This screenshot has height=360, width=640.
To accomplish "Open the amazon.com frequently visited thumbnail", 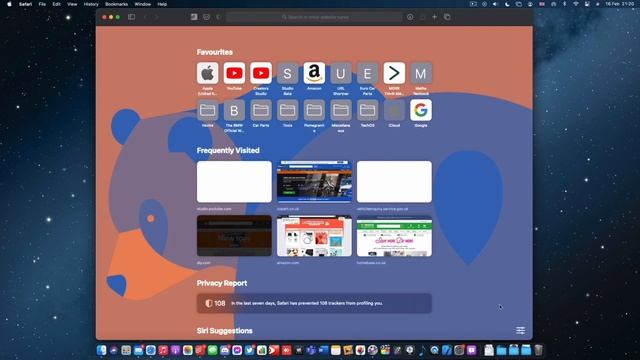I will click(x=314, y=236).
